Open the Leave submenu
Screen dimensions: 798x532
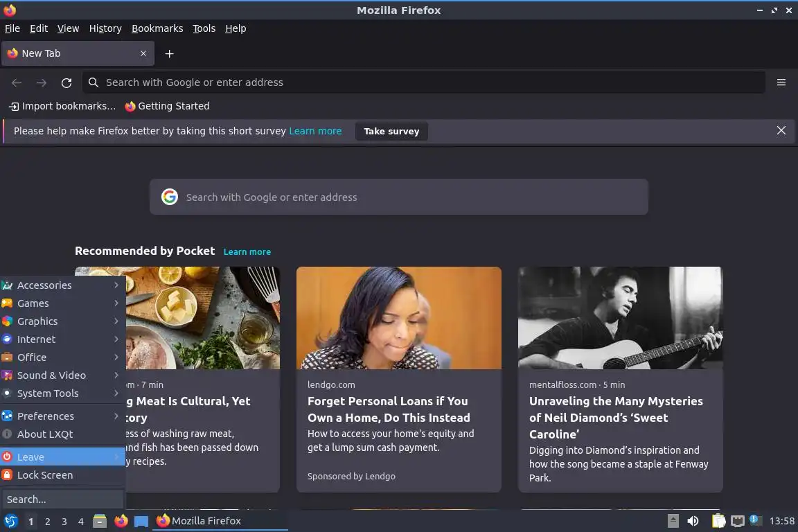click(62, 456)
